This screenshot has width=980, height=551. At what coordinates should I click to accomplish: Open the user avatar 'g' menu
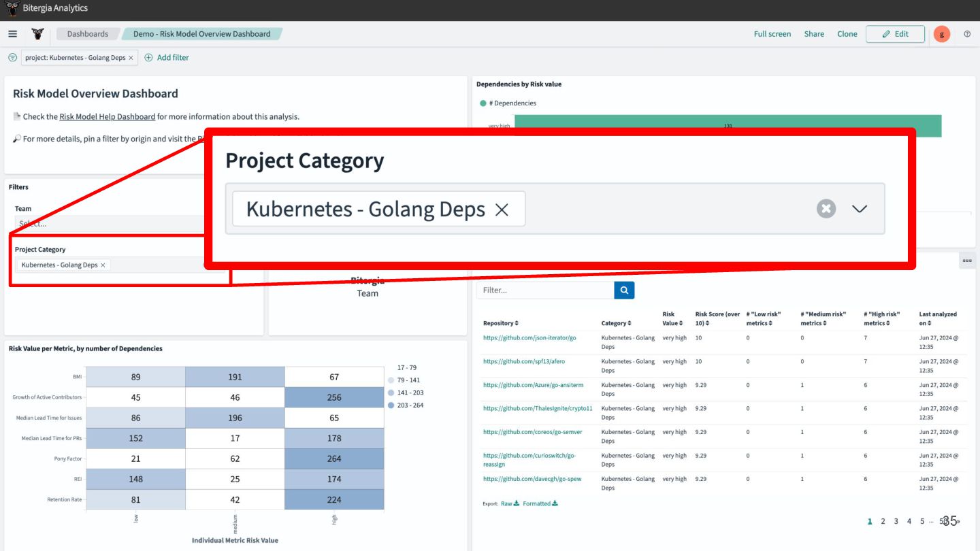pos(942,34)
